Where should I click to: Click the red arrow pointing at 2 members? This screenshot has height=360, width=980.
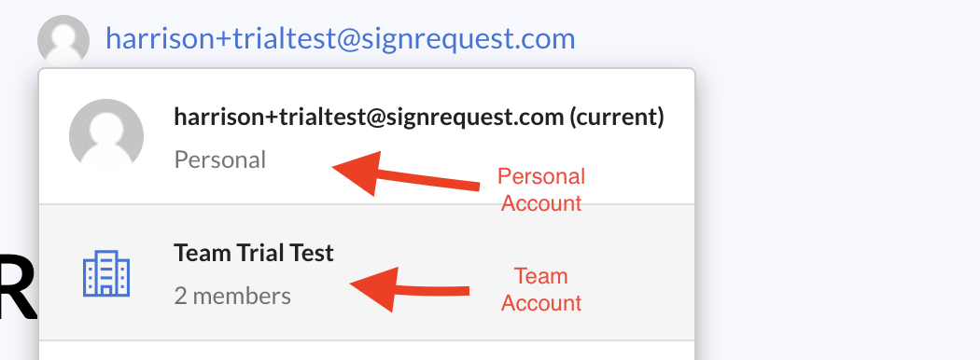tap(410, 289)
